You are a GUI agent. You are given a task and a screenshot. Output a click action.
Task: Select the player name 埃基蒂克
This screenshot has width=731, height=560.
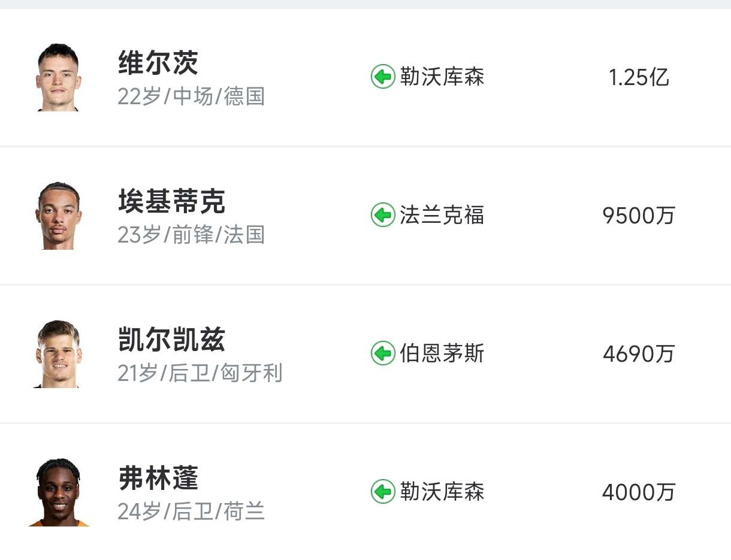(x=171, y=201)
